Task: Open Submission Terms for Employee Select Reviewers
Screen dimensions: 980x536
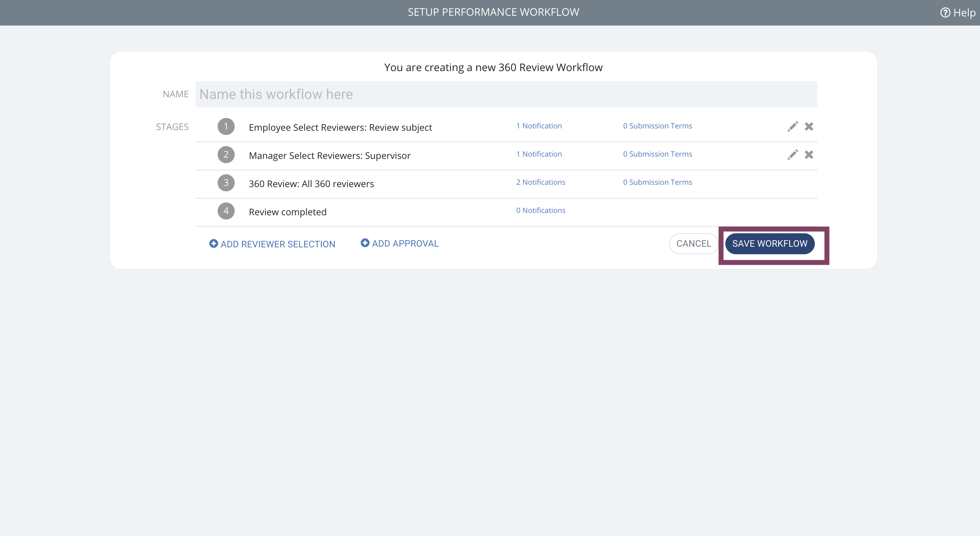Action: tap(657, 126)
